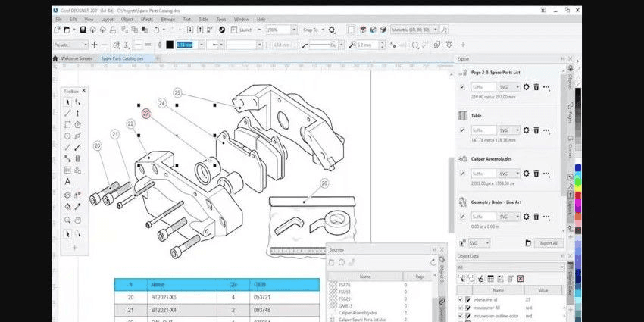Image resolution: width=644 pixels, height=322 pixels.
Task: Open settings gear for Caliper Assembly.des export
Action: tap(526, 174)
